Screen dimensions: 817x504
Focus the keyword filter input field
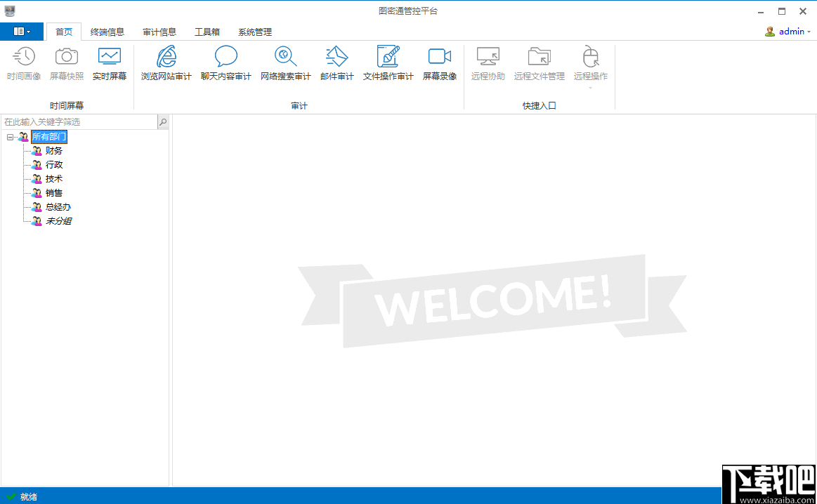pyautogui.click(x=79, y=122)
